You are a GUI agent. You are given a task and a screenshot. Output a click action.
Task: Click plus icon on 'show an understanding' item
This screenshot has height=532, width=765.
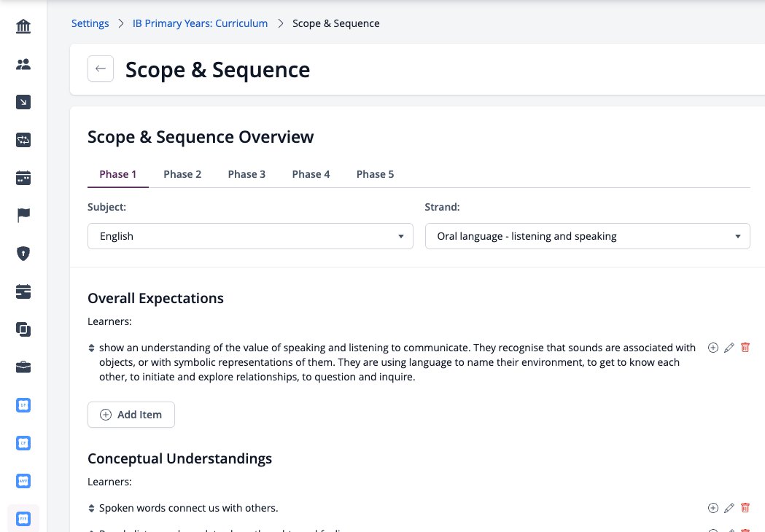712,348
